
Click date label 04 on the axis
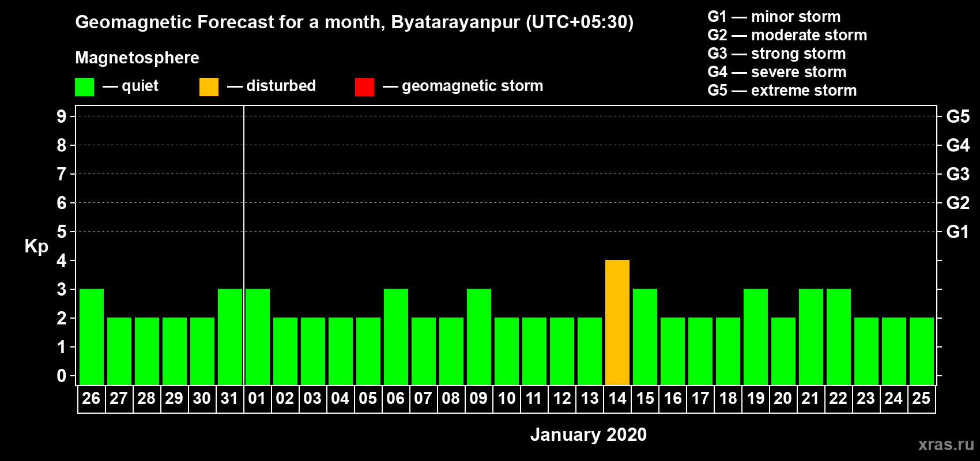point(340,398)
